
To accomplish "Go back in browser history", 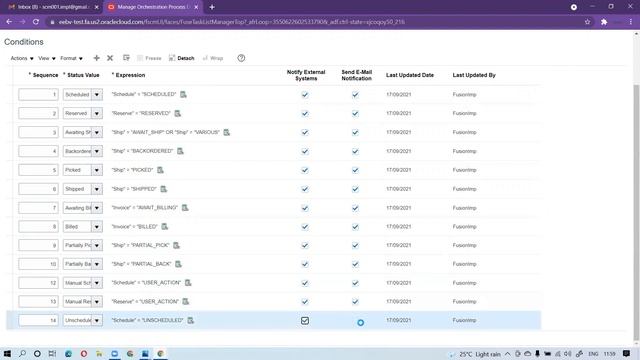I will click(9, 22).
